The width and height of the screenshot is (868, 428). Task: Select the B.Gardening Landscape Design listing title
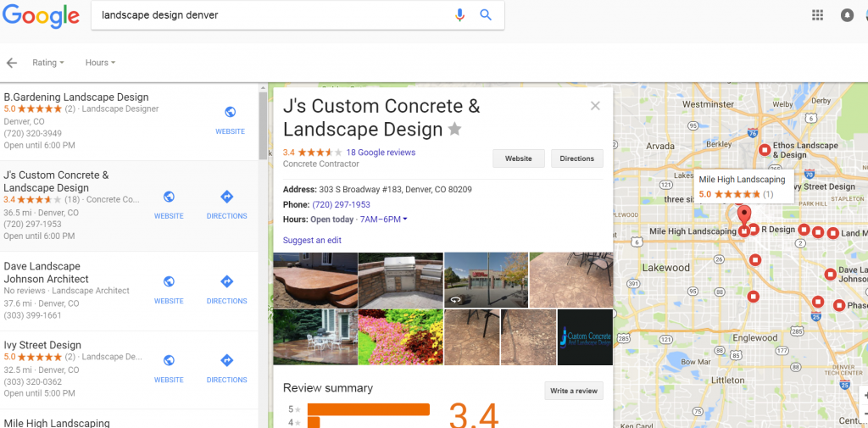76,97
